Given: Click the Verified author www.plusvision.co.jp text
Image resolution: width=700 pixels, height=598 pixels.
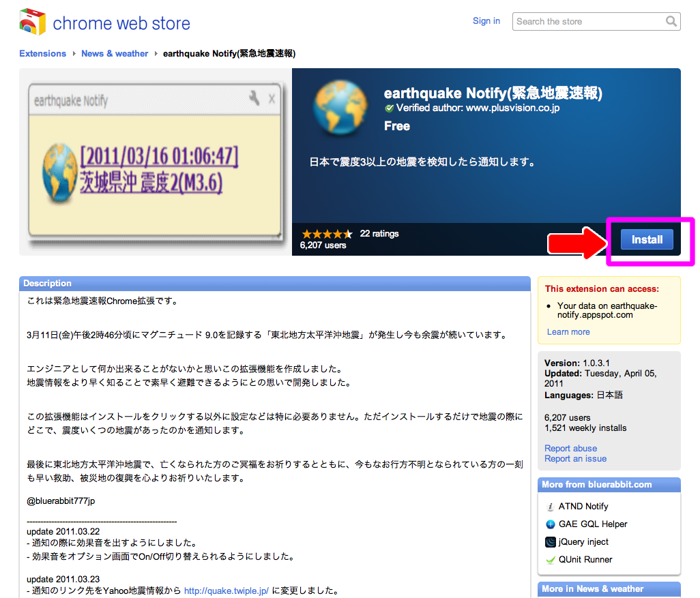Looking at the screenshot, I should point(478,108).
